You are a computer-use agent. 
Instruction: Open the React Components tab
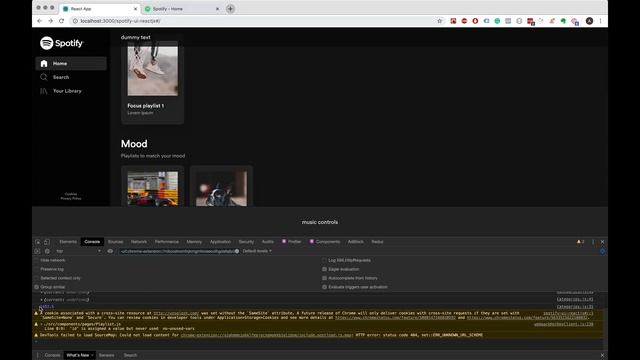[325, 242]
